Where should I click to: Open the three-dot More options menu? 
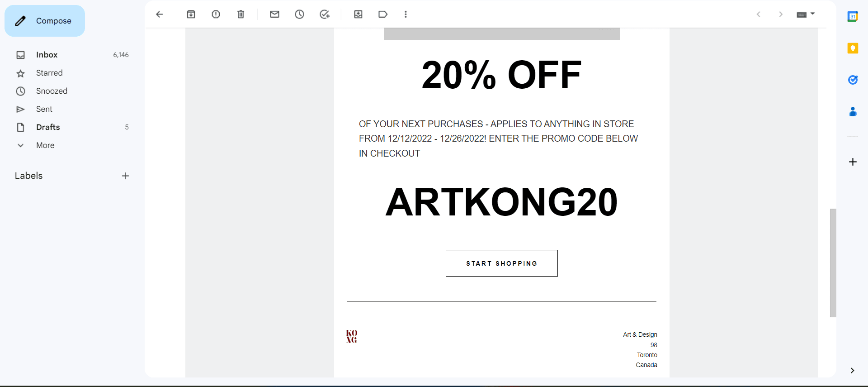click(406, 14)
